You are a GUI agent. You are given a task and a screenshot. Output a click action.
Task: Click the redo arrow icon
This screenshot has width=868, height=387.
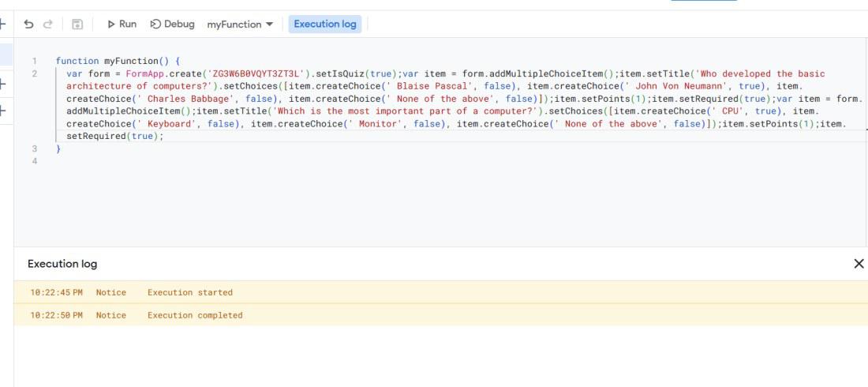pyautogui.click(x=49, y=24)
